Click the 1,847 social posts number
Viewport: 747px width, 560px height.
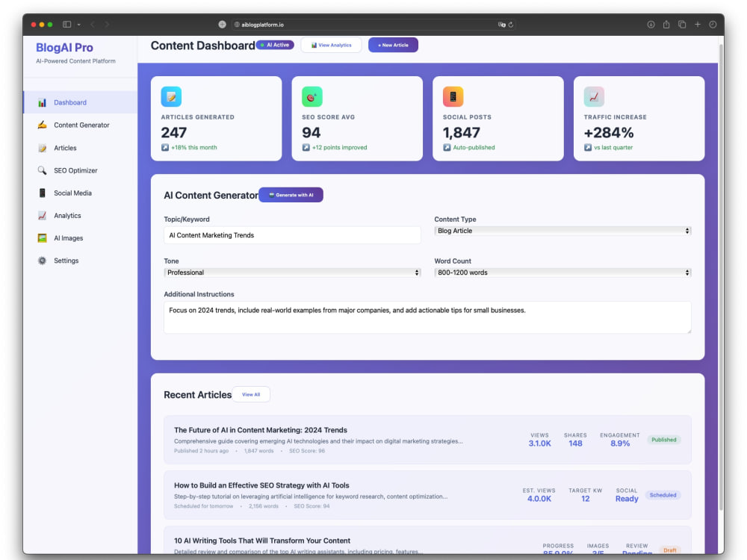click(x=461, y=132)
